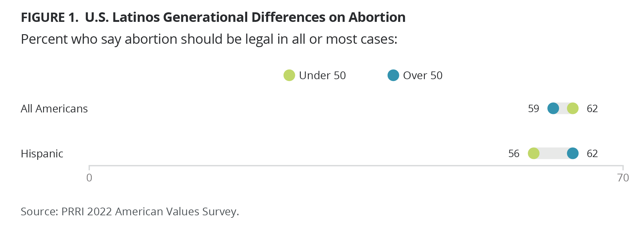Viewport: 644px width, 227px height.
Task: Click the green Under 50 legend dot
Action: point(289,75)
